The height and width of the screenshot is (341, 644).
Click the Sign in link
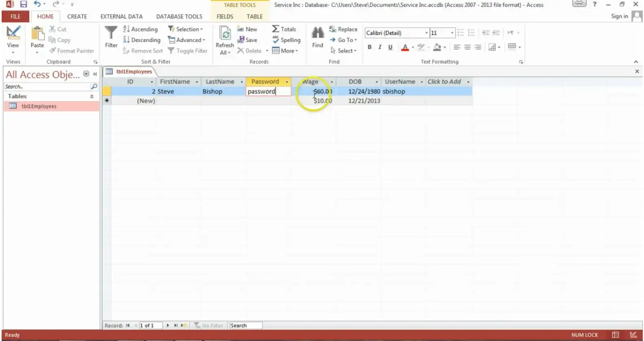pos(619,16)
